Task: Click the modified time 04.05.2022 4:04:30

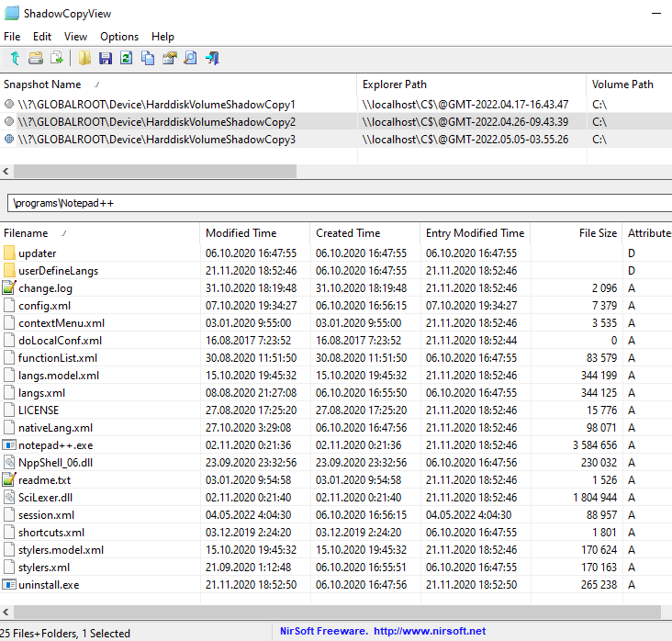Action: point(248,514)
